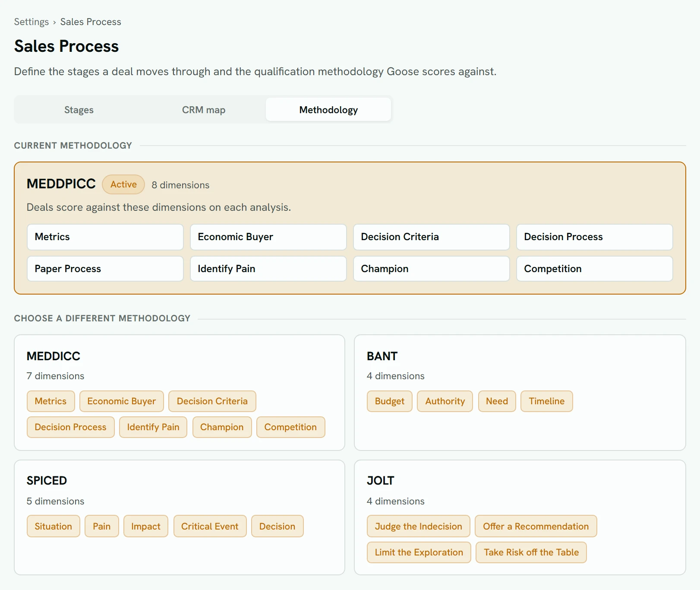Open the CRM map tab
The height and width of the screenshot is (590, 700).
click(203, 110)
